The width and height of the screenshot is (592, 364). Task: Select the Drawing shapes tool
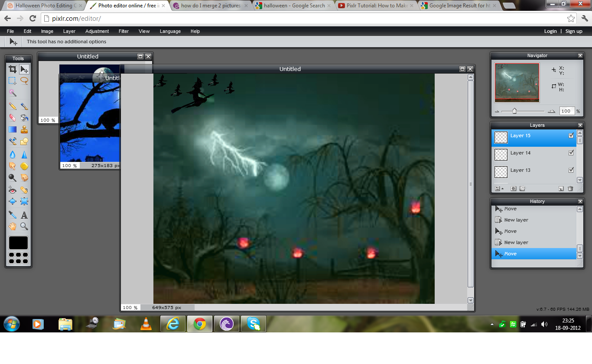coord(24,141)
